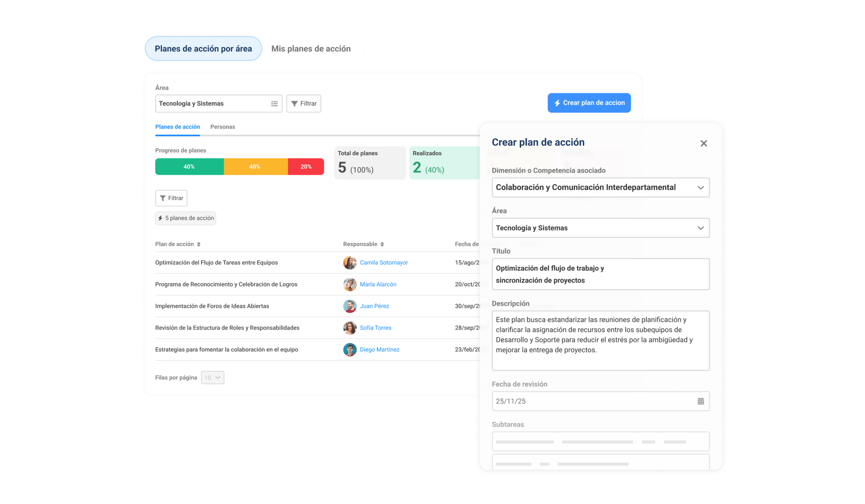865x504 pixels.
Task: Click Juan Pérez's avatar photo
Action: pos(349,306)
